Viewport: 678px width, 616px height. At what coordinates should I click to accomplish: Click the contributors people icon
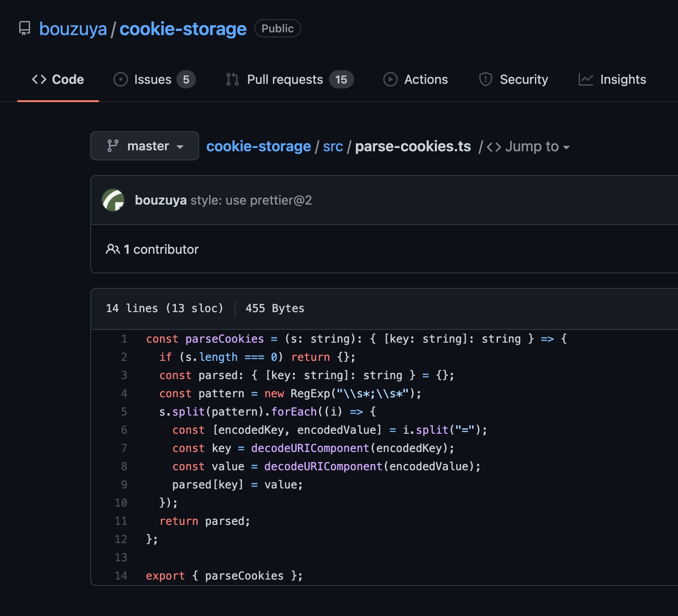point(113,249)
